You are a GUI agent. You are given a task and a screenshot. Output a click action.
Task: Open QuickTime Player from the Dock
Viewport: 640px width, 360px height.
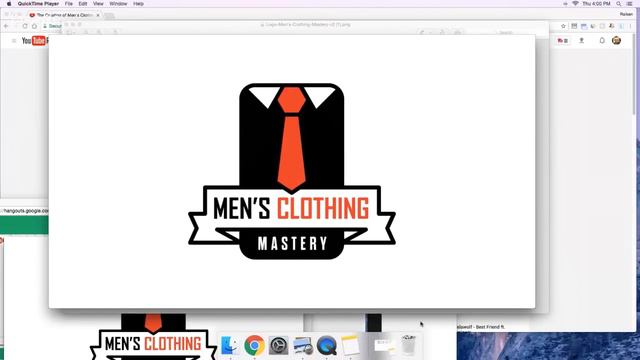[x=327, y=345]
